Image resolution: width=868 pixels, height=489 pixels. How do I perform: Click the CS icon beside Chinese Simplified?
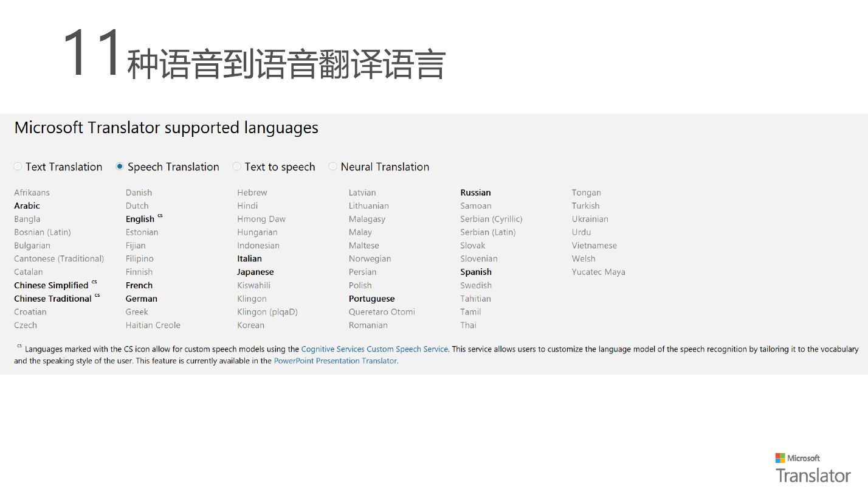pyautogui.click(x=94, y=282)
